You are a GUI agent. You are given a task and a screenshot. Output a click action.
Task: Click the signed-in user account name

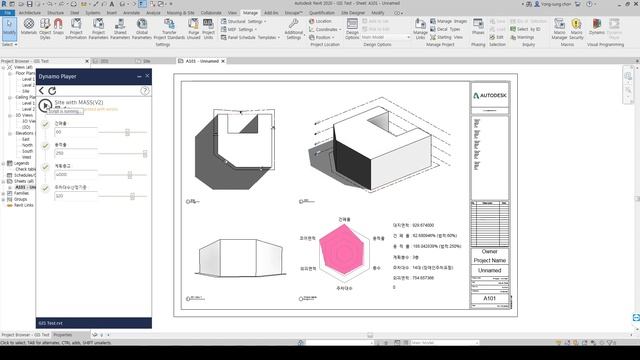(556, 4)
